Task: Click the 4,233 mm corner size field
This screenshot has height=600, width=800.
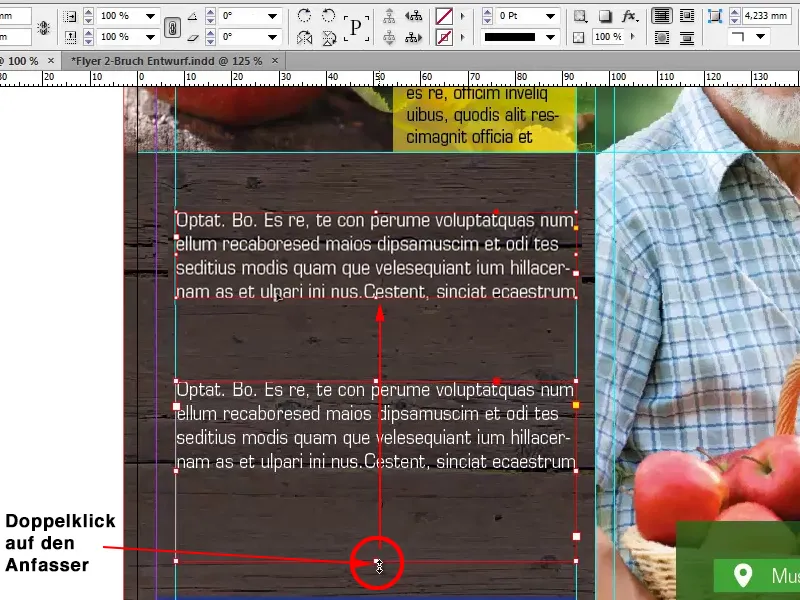Action: click(765, 16)
